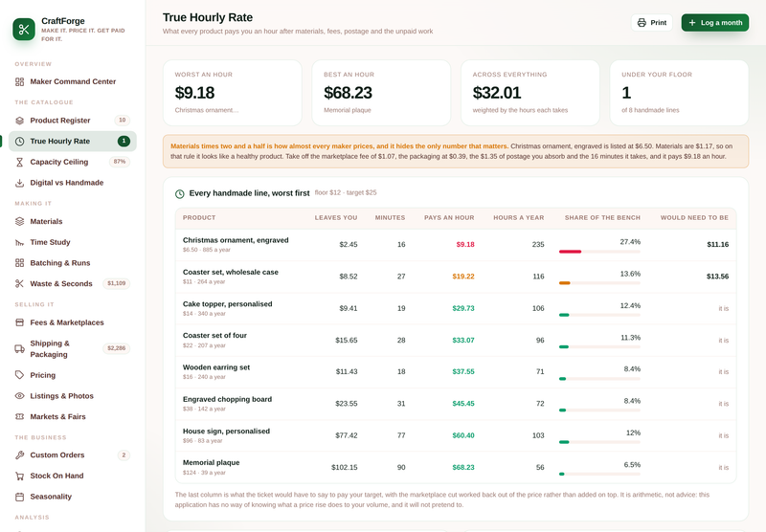This screenshot has width=766, height=532.
Task: Click the Minutes column header
Action: (390, 218)
